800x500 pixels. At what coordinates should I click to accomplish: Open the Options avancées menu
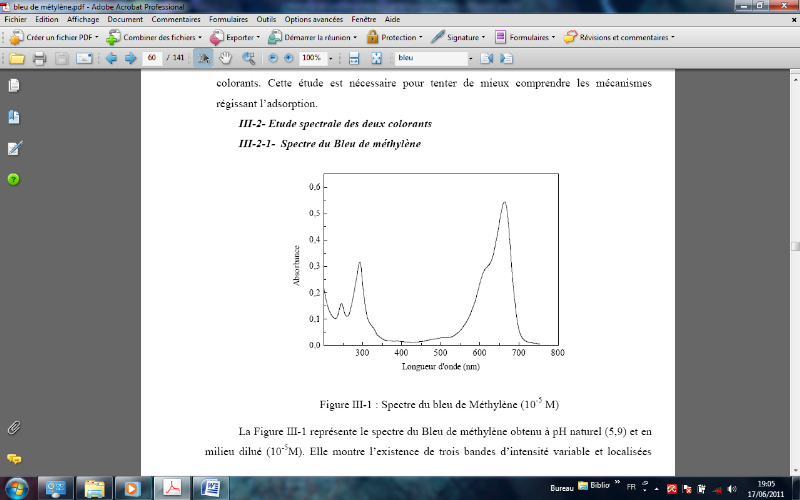(314, 19)
